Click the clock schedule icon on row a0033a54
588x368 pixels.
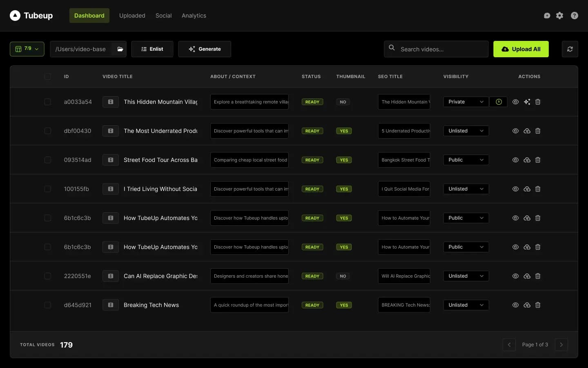click(x=499, y=102)
